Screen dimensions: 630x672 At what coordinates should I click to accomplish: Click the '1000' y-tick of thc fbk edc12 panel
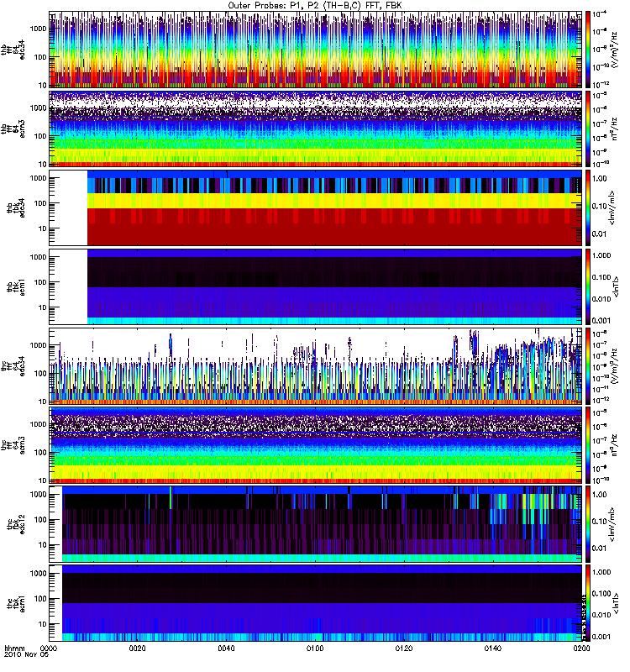[38, 495]
